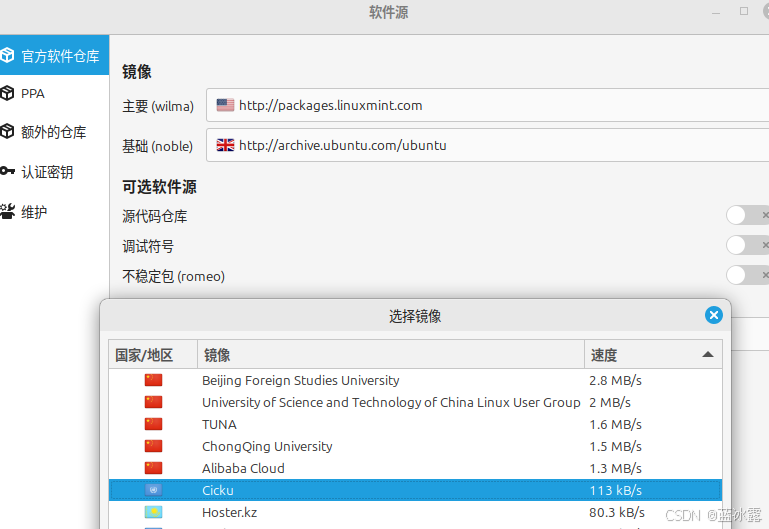Switch to the PPA section
Screen dimensions: 769x529
coord(54,93)
